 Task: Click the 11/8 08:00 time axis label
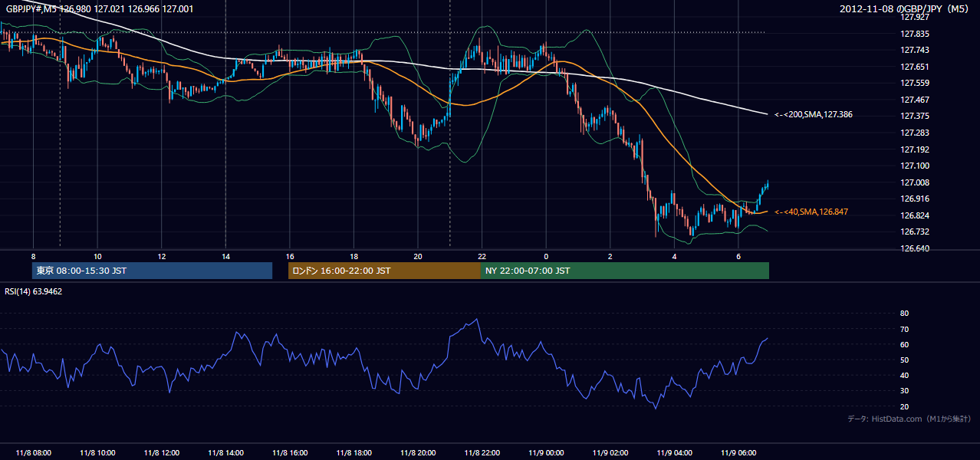(33, 452)
